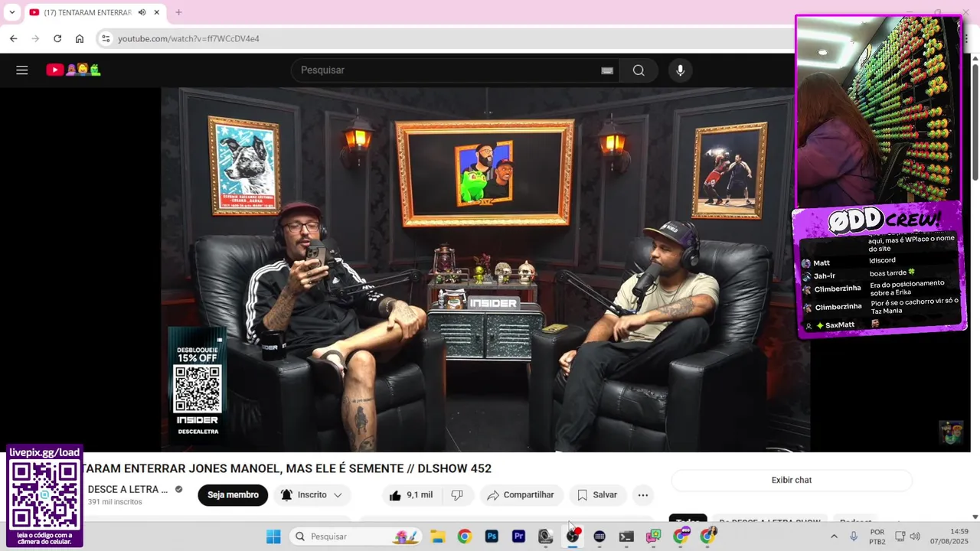Viewport: 980px width, 551px height.
Task: Open the on-screen keyboard in search box
Action: [x=607, y=70]
